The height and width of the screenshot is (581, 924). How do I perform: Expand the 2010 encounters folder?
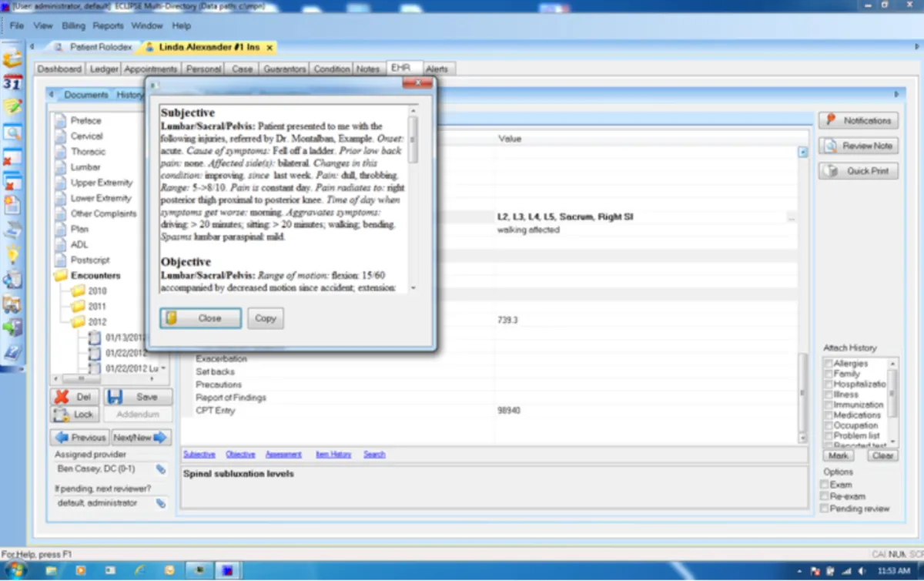[78, 291]
